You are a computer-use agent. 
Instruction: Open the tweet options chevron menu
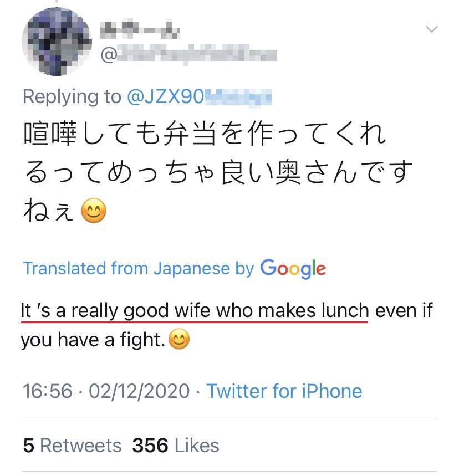click(431, 29)
